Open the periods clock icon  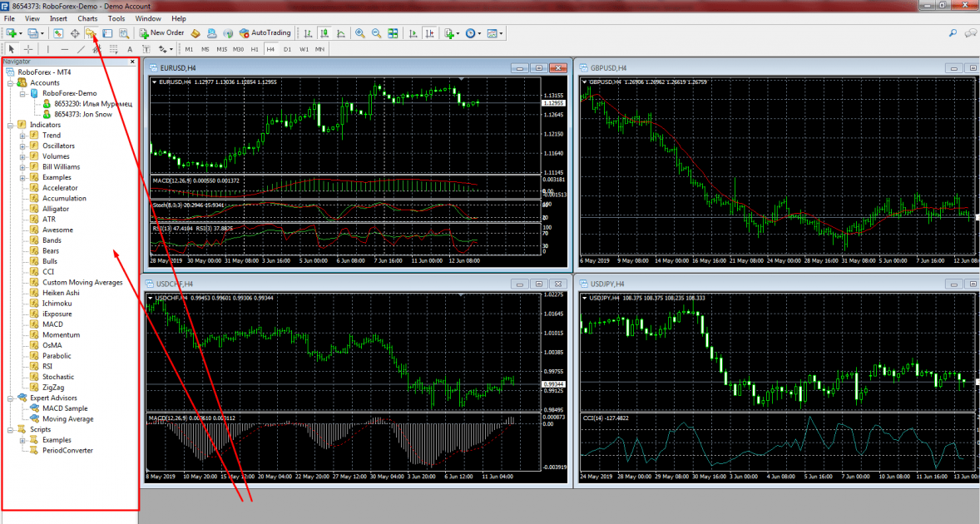pyautogui.click(x=471, y=33)
